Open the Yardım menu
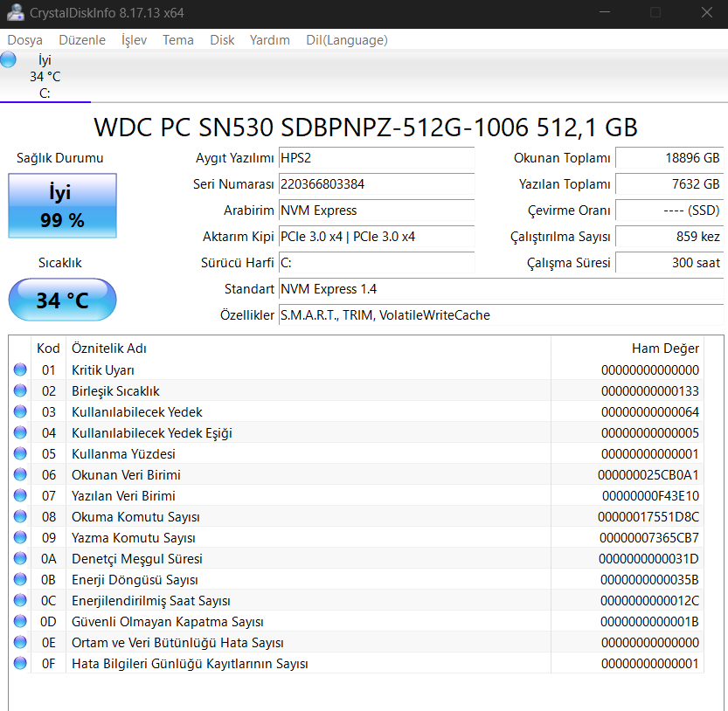Viewport: 728px width, 711px height. tap(270, 40)
